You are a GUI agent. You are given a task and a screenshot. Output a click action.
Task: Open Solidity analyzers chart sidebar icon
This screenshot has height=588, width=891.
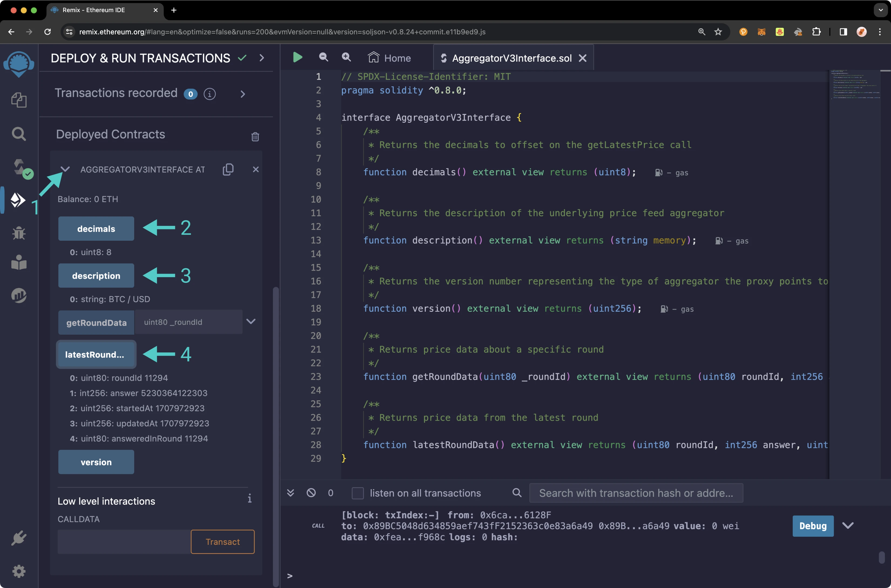tap(19, 295)
